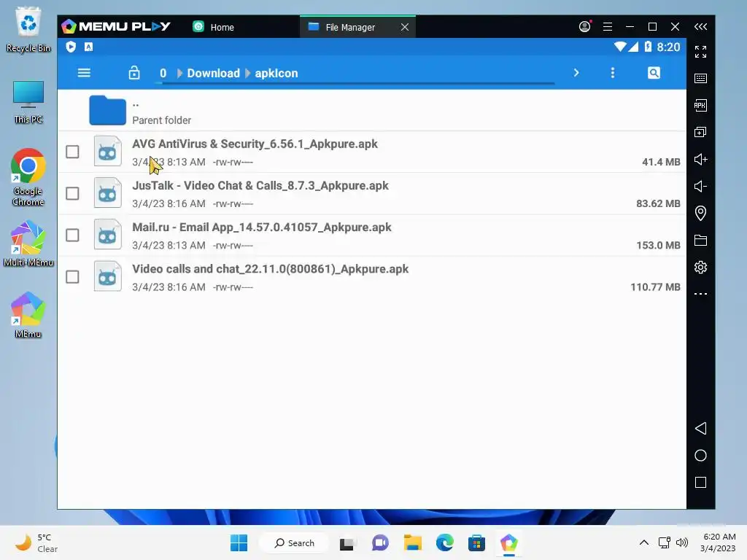The image size is (747, 560).
Task: Open keyboard mapping in MEmu sidebar
Action: pyautogui.click(x=700, y=78)
